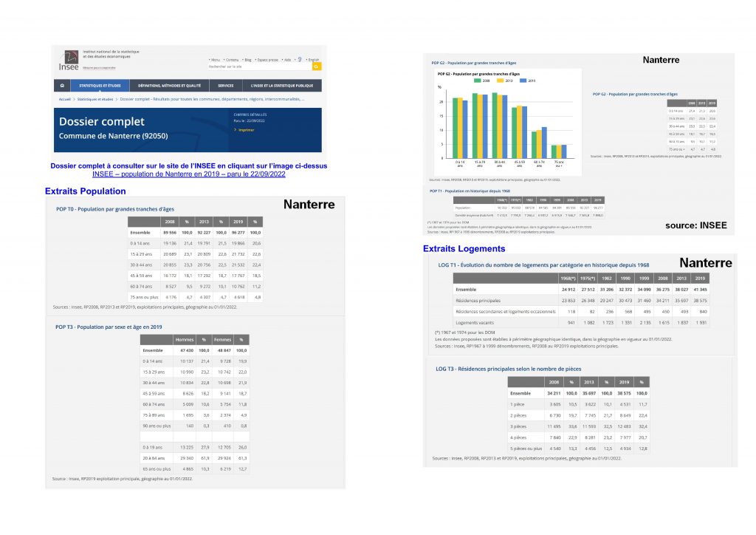
Task: Click the Accueil breadcrumb link
Action: (64, 98)
